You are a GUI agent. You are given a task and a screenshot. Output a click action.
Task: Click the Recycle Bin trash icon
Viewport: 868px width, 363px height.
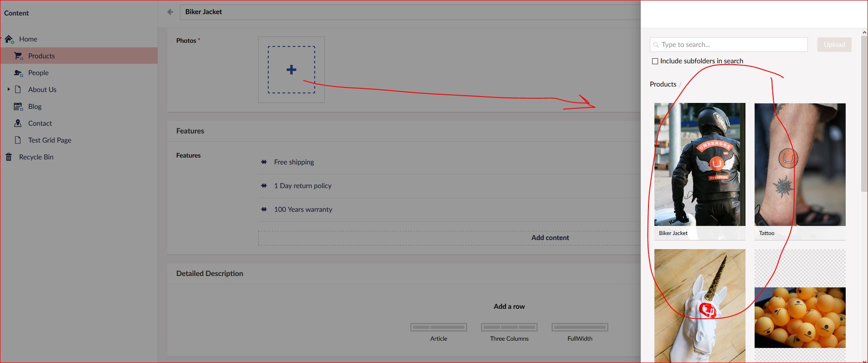pyautogui.click(x=9, y=157)
